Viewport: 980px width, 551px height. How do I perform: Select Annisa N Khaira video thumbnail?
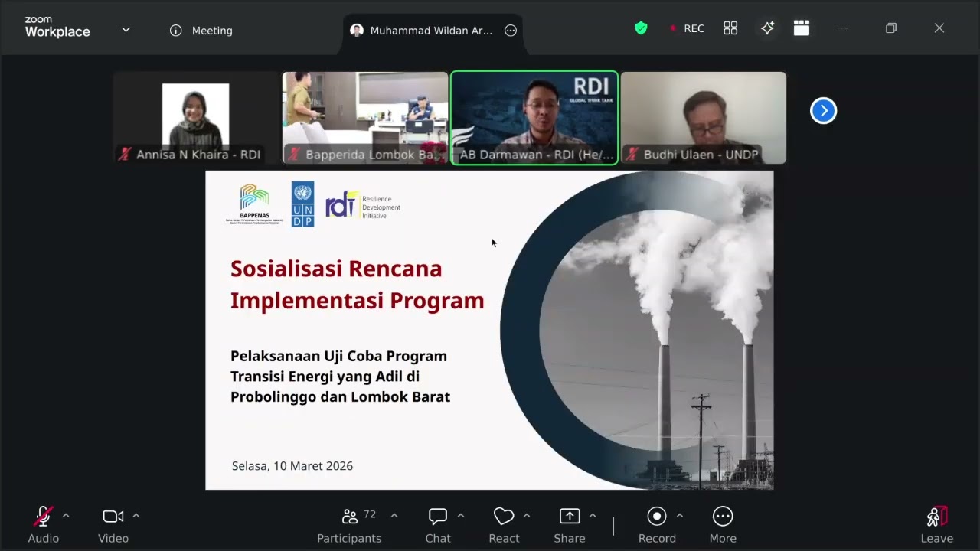(196, 118)
